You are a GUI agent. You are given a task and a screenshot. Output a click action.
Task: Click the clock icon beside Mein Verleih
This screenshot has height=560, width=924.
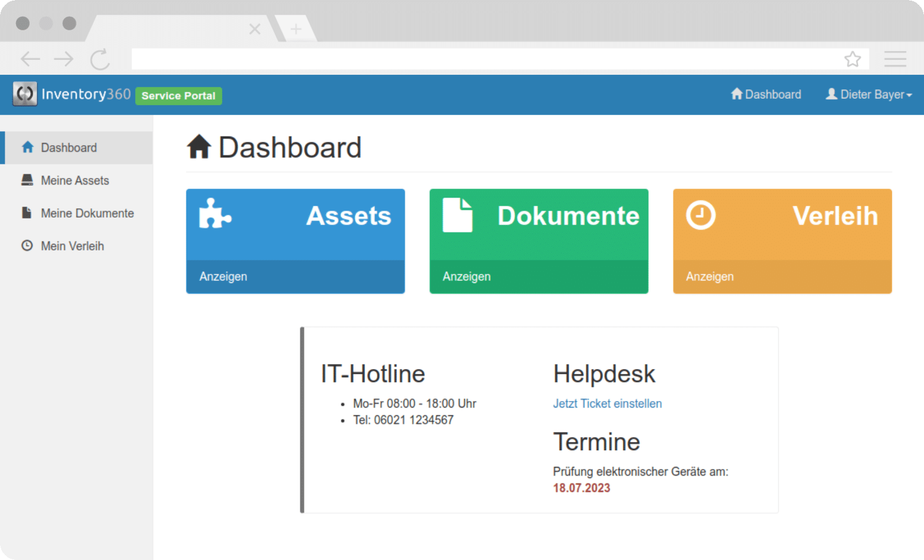[x=27, y=245]
